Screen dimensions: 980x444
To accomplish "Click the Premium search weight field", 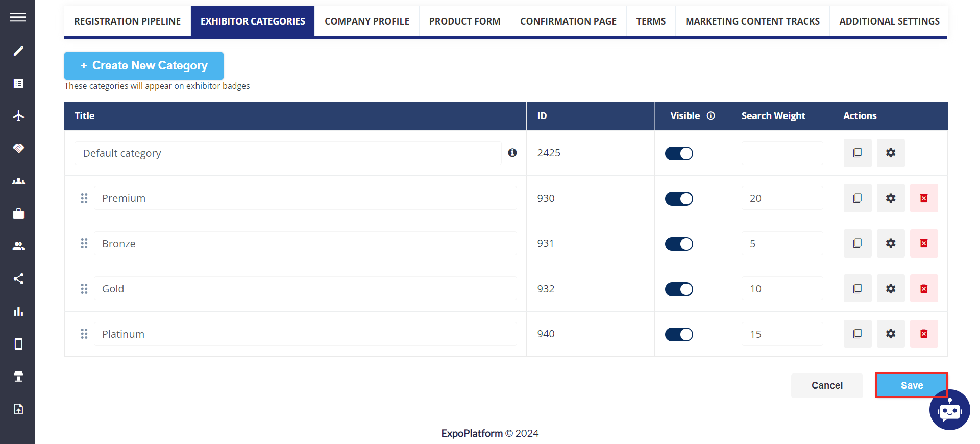I will coord(781,198).
